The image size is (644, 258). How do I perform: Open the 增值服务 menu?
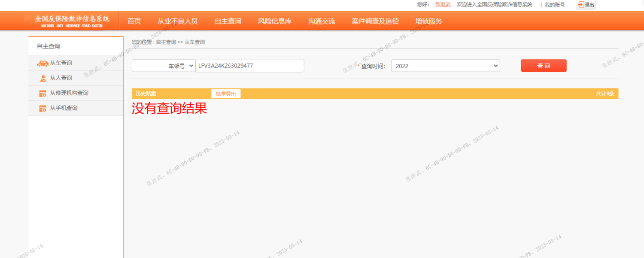click(428, 21)
